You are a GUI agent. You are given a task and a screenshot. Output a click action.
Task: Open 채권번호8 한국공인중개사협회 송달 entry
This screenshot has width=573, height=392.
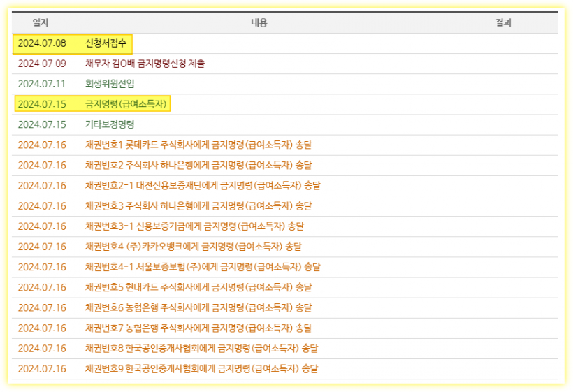(x=202, y=349)
